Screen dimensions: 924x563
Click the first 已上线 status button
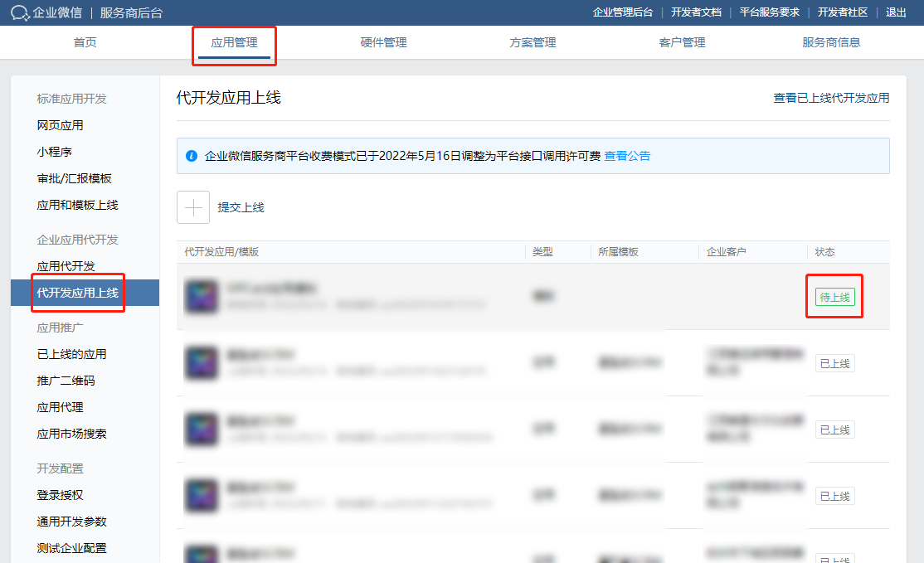pos(834,362)
